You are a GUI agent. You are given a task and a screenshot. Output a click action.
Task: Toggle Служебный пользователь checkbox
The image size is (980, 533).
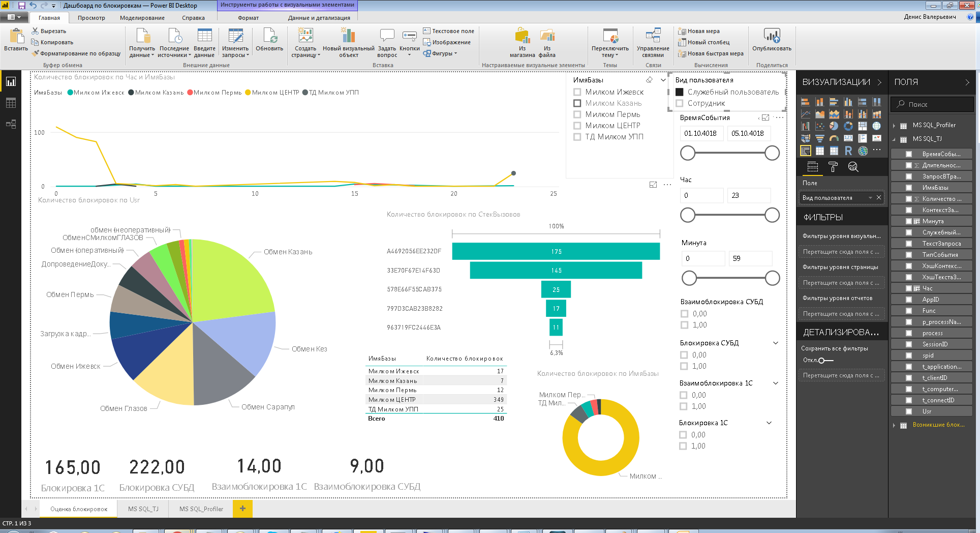680,92
